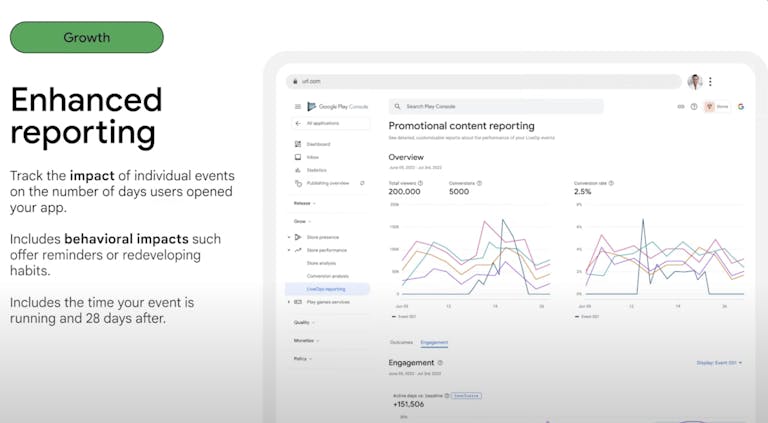
Task: Open Conversion analysis in sidebar
Action: point(328,276)
